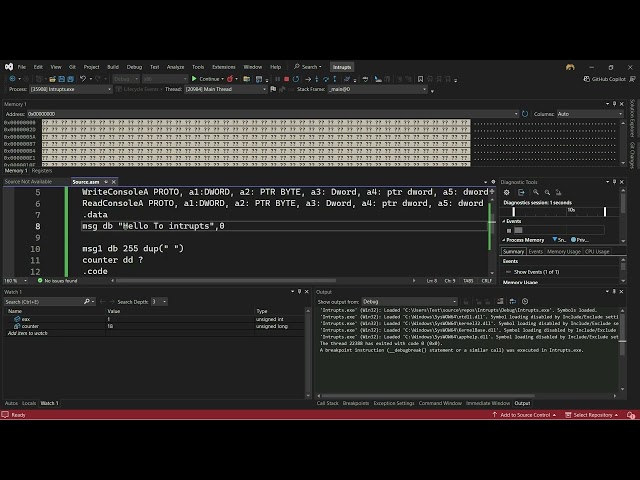The width and height of the screenshot is (640, 480).
Task: Open GitHub Copilot in the title bar
Action: tap(604, 79)
